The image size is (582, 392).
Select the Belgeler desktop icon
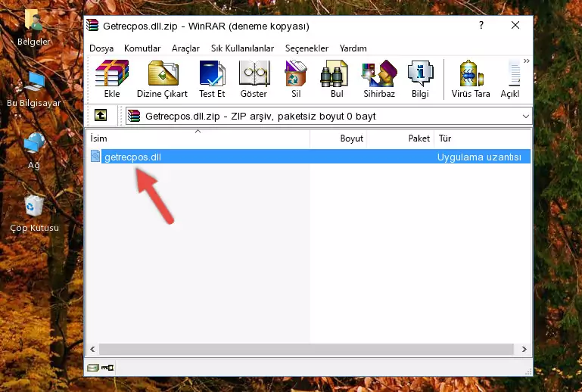[34, 27]
